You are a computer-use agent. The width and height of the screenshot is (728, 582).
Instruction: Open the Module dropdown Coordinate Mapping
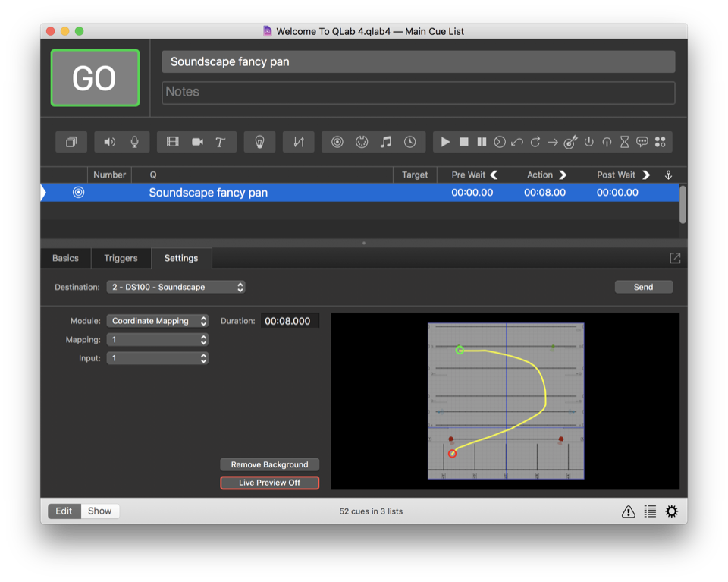pyautogui.click(x=157, y=321)
